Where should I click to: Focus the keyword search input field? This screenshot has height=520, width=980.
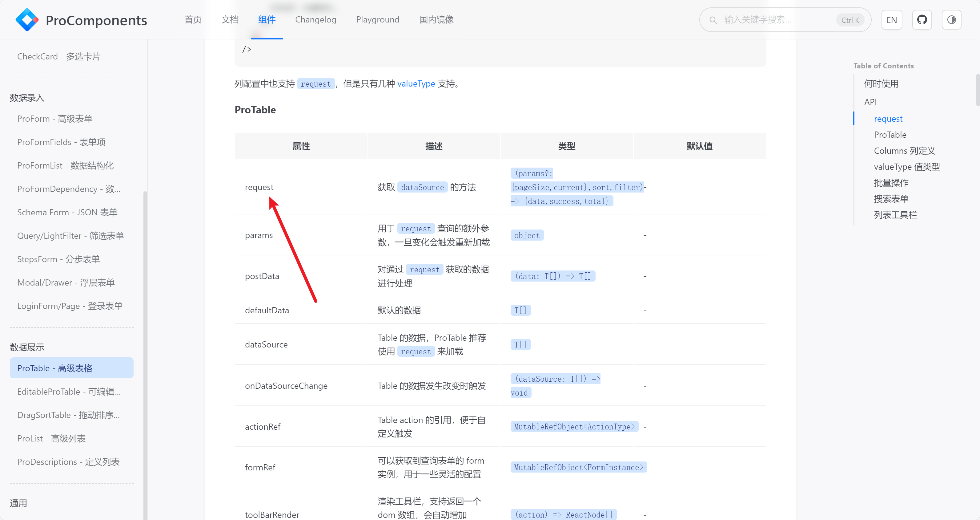(785, 20)
